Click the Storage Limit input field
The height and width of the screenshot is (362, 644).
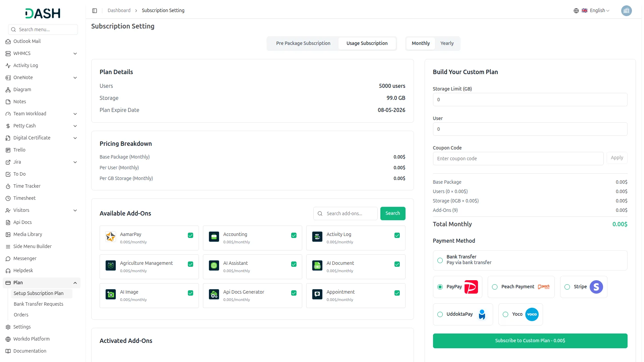coord(530,100)
